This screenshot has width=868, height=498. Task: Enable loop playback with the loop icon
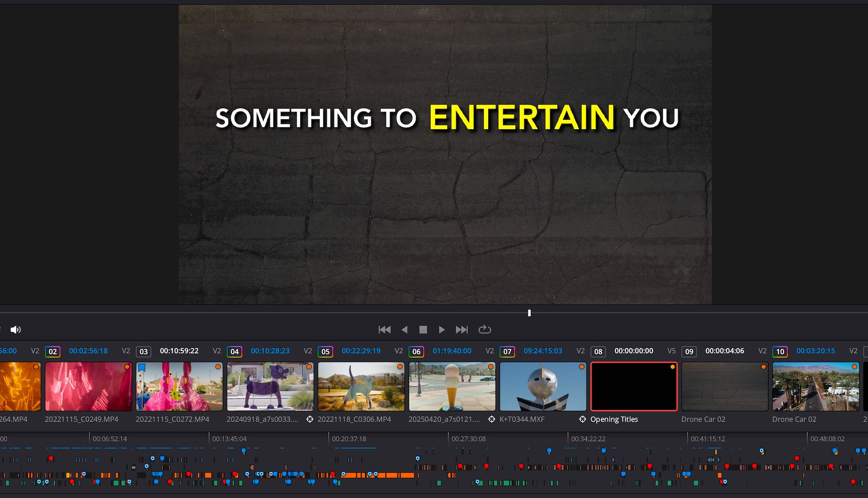pos(485,329)
